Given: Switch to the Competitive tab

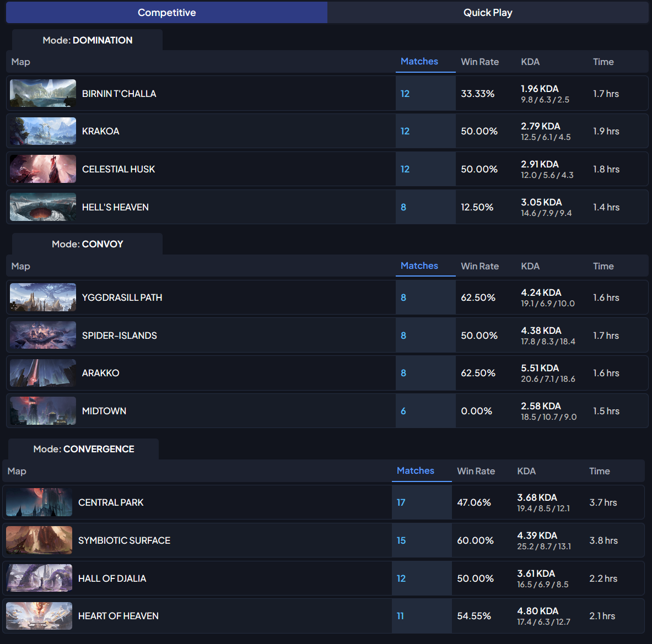Looking at the screenshot, I should 167,13.
